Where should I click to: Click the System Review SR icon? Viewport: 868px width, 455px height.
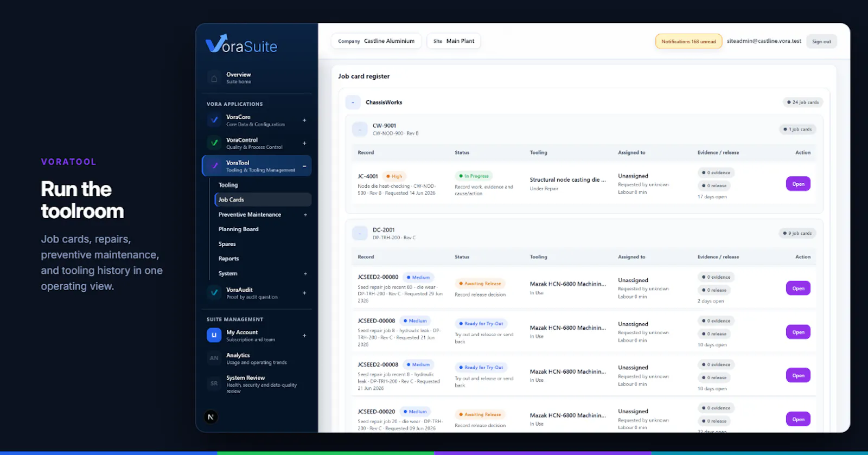coord(214,383)
